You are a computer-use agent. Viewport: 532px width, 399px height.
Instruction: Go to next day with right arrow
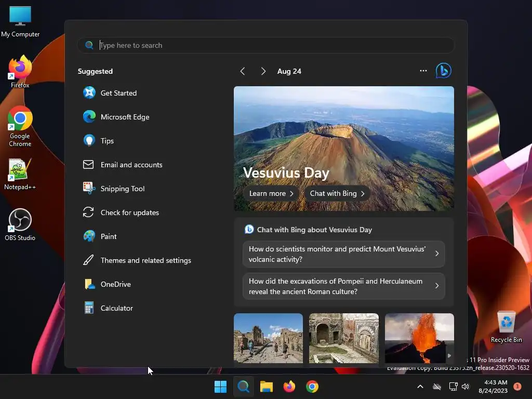(x=263, y=71)
